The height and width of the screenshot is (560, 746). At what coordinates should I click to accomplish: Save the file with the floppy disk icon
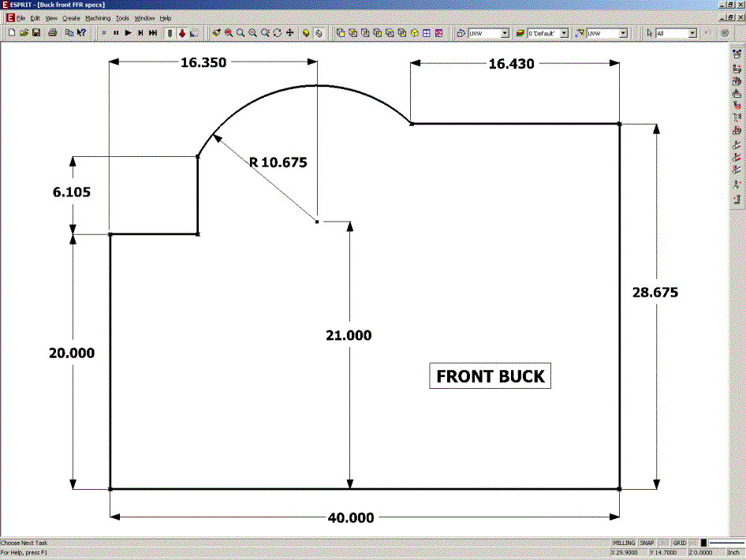point(36,33)
